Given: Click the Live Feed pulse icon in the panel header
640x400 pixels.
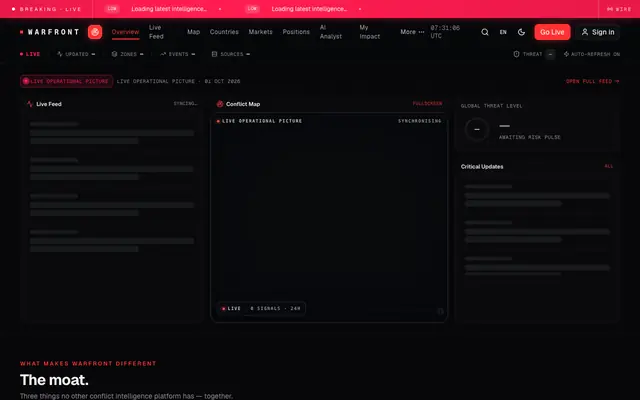Looking at the screenshot, I should click(x=30, y=104).
